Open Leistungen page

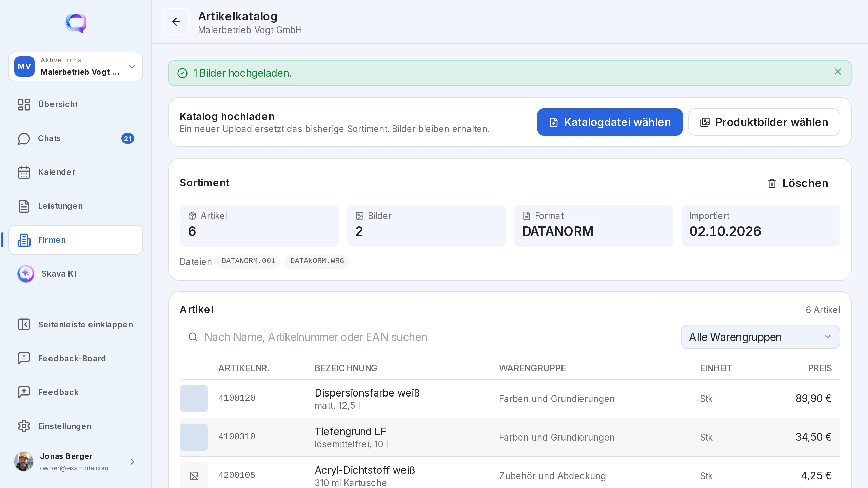(76, 206)
